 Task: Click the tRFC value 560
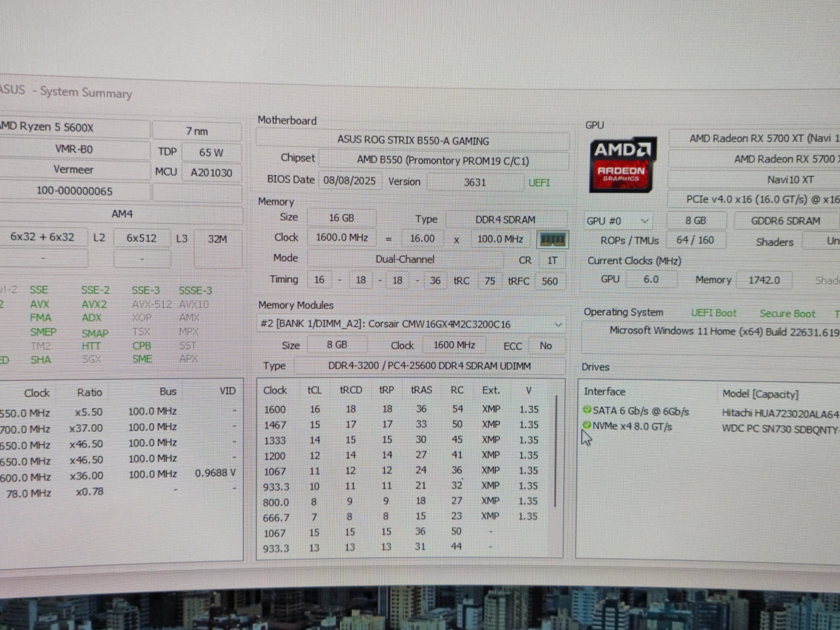[x=549, y=281]
